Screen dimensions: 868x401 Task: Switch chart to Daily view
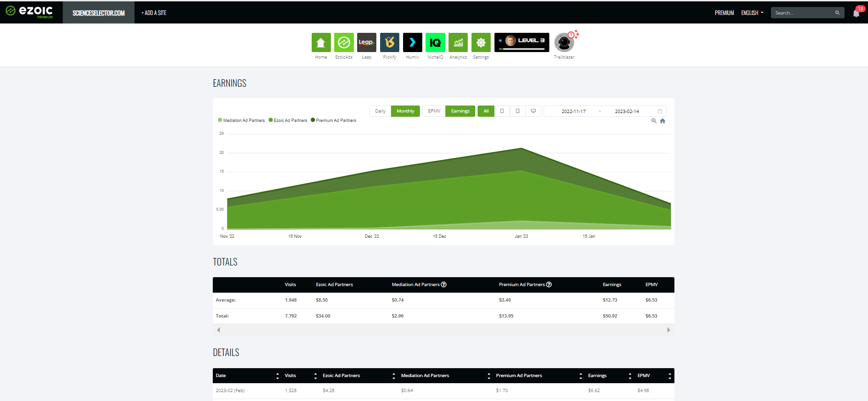point(380,111)
